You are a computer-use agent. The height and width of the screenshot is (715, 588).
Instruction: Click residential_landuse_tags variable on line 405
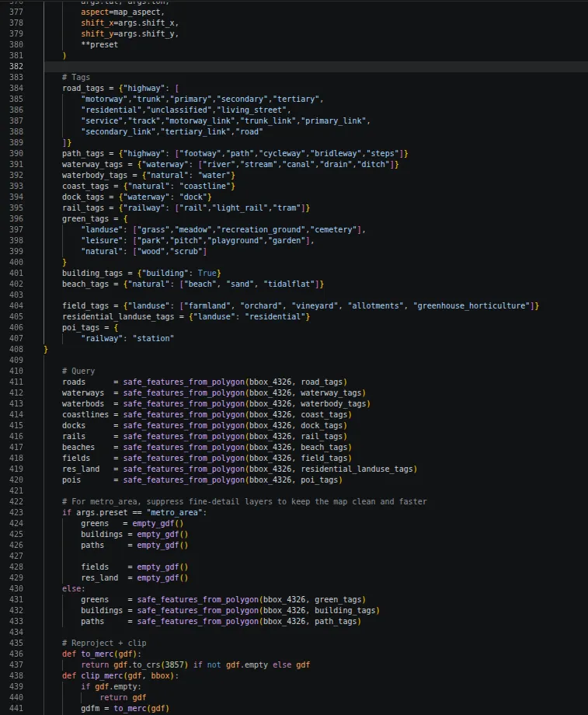[x=118, y=317]
